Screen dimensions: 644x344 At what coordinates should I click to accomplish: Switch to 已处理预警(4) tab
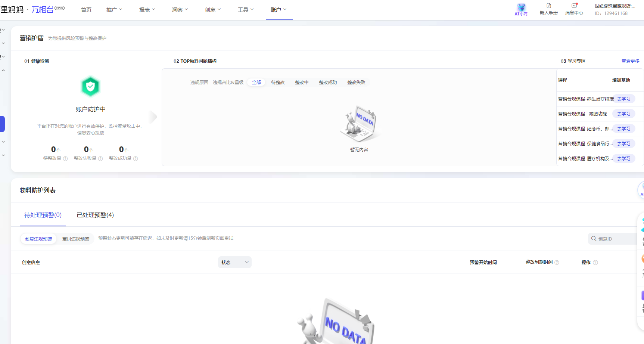(x=95, y=215)
